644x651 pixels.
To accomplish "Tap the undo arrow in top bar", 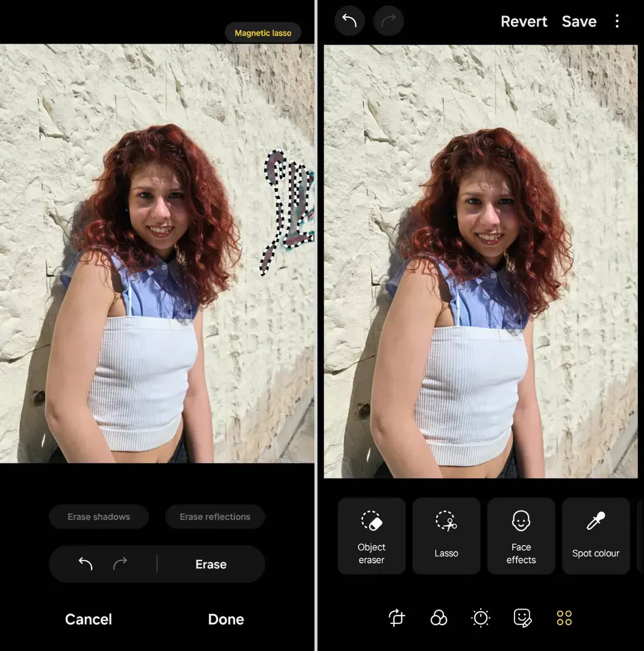I will click(x=349, y=22).
